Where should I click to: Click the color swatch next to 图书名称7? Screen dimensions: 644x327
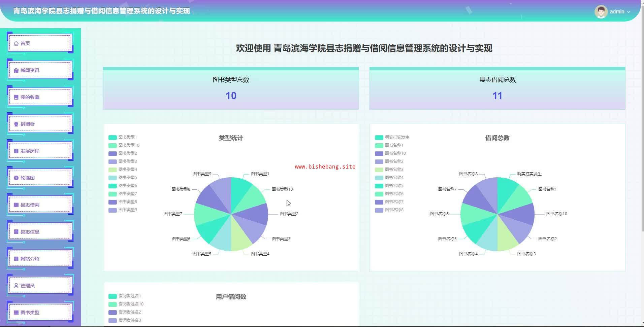379,202
